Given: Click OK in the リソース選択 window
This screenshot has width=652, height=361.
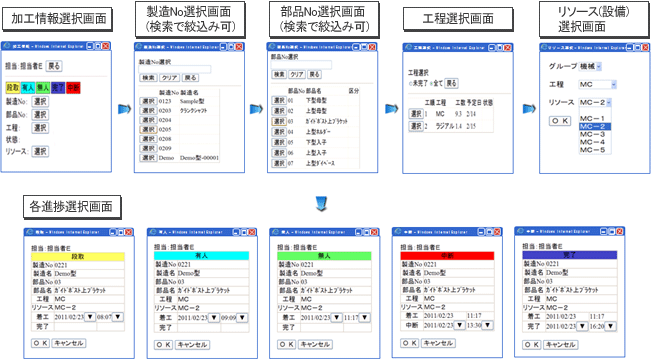Looking at the screenshot, I should coord(560,121).
